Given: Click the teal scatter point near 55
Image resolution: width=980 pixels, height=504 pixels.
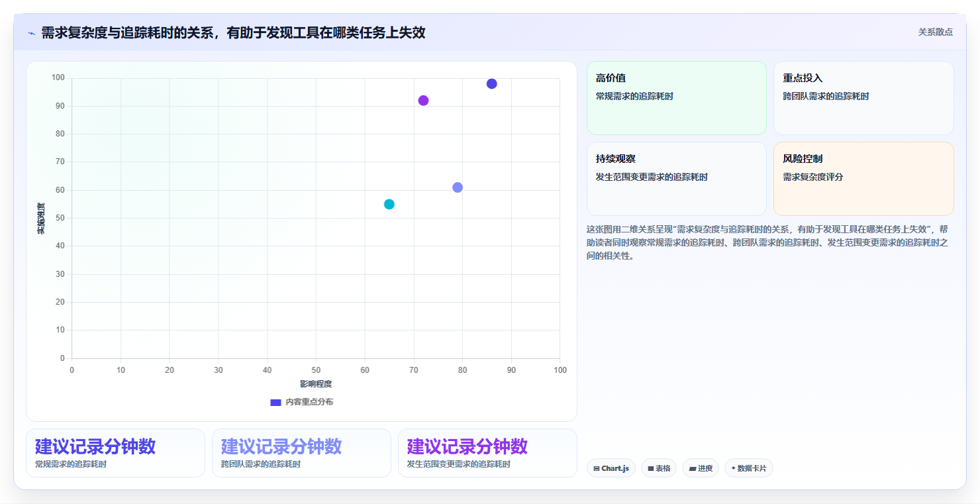Looking at the screenshot, I should point(389,204).
